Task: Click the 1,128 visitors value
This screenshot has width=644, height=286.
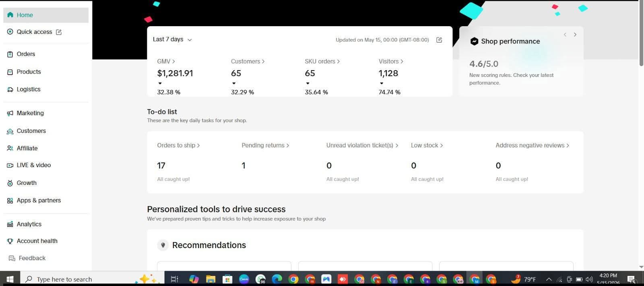Action: click(388, 73)
